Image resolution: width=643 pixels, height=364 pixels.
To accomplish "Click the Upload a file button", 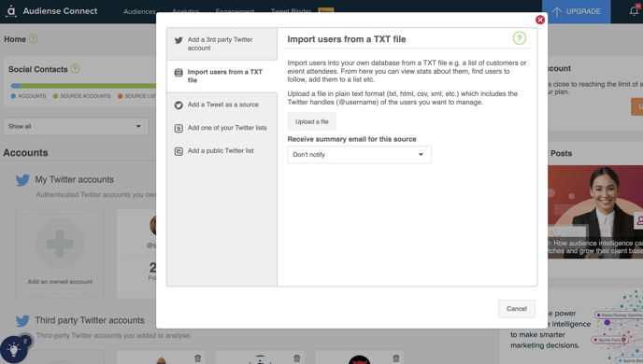I will point(311,121).
